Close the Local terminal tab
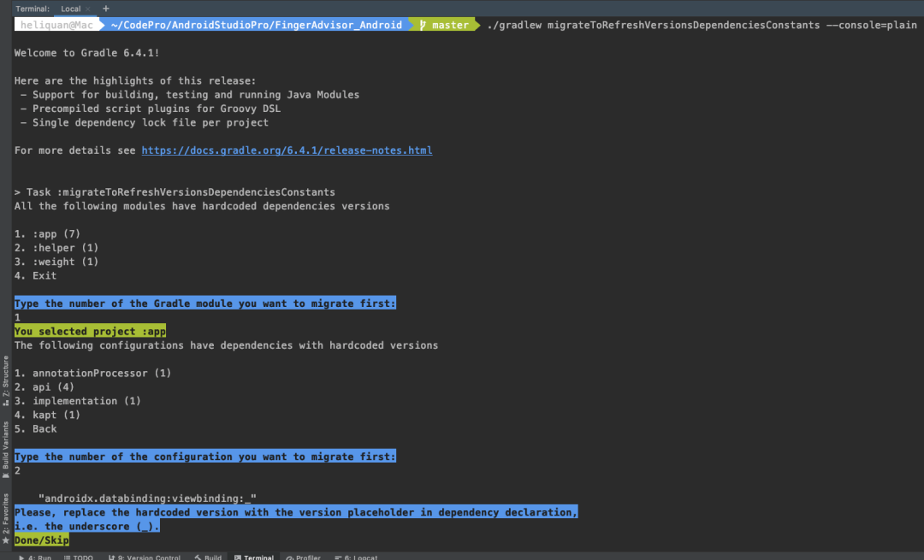The height and width of the screenshot is (560, 924). tap(89, 9)
